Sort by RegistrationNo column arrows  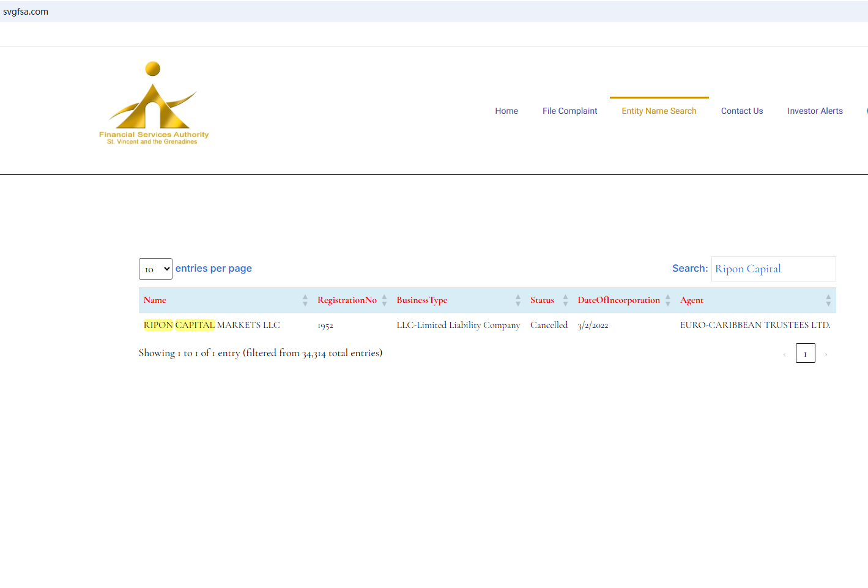click(384, 300)
